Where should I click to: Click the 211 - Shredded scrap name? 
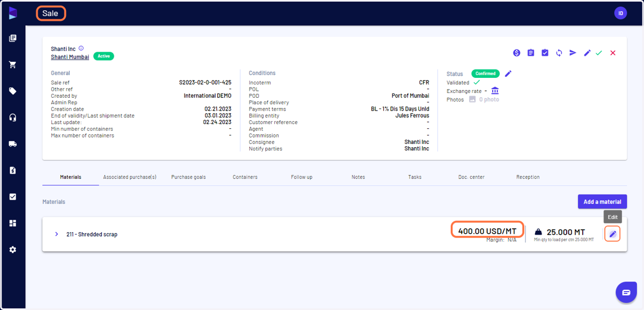pyautogui.click(x=92, y=234)
